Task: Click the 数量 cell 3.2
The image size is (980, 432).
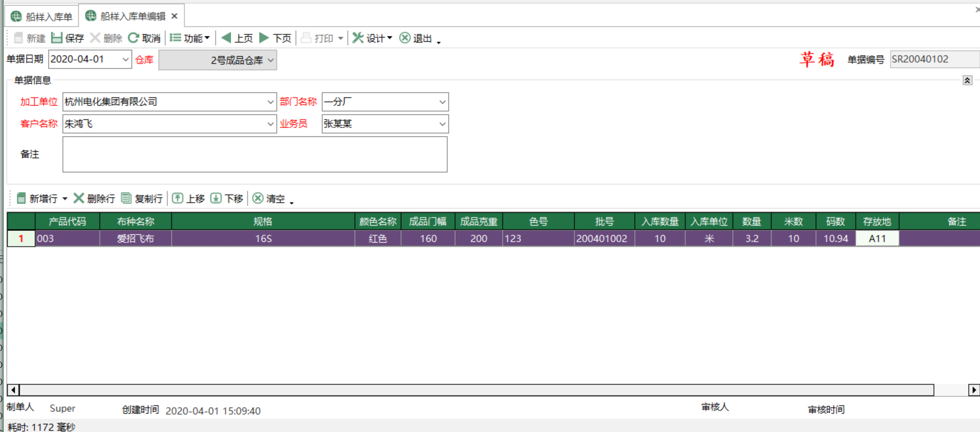Action: click(x=752, y=238)
